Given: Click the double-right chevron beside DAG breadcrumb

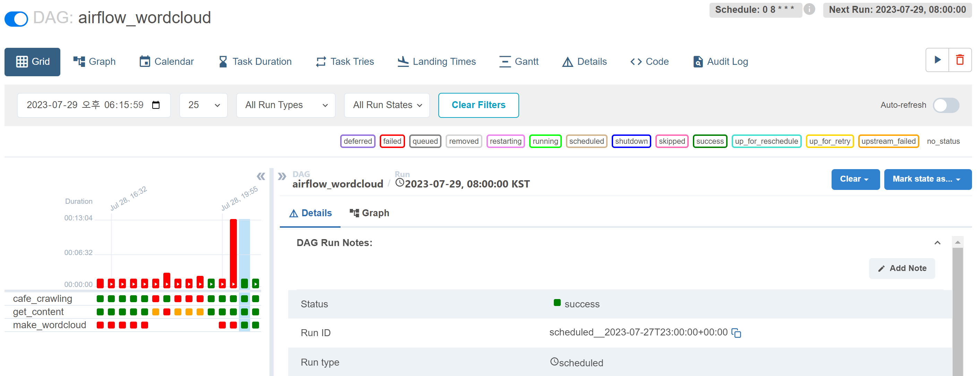Looking at the screenshot, I should point(282,176).
